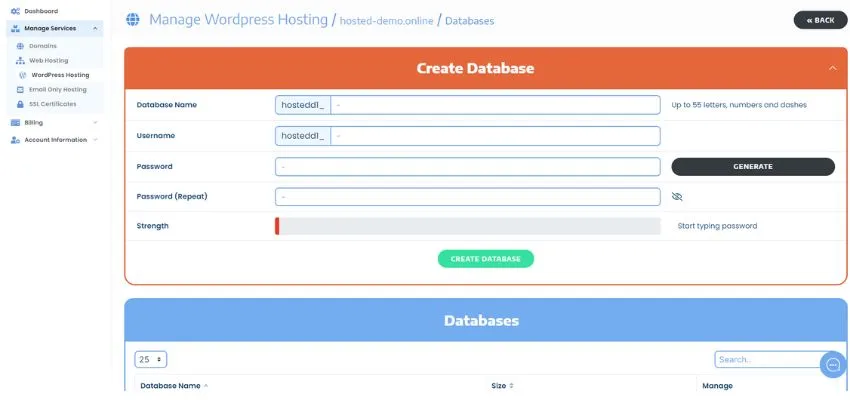Click the Create Database button
This screenshot has height=400, width=850.
coord(486,259)
